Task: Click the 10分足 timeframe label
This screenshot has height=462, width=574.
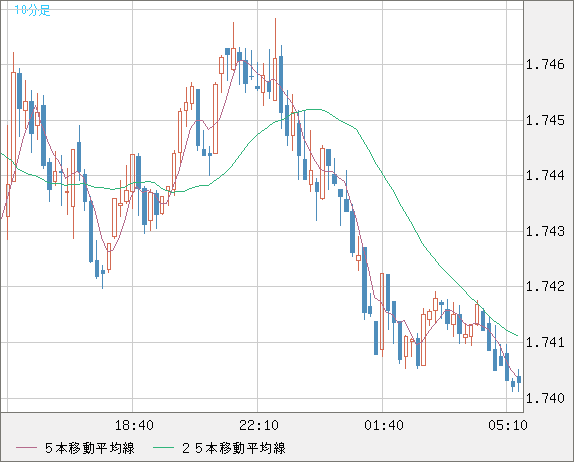Action: tap(32, 10)
